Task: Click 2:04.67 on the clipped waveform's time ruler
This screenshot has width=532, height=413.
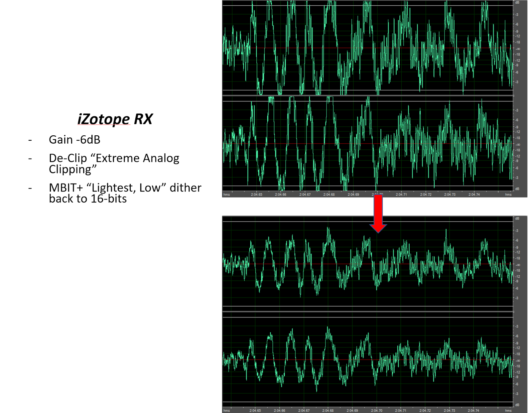Action: click(x=305, y=195)
